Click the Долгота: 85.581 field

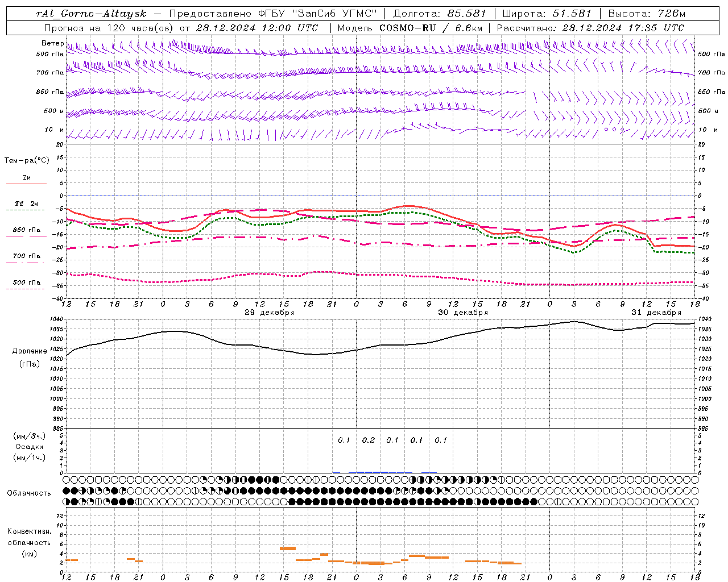point(439,13)
